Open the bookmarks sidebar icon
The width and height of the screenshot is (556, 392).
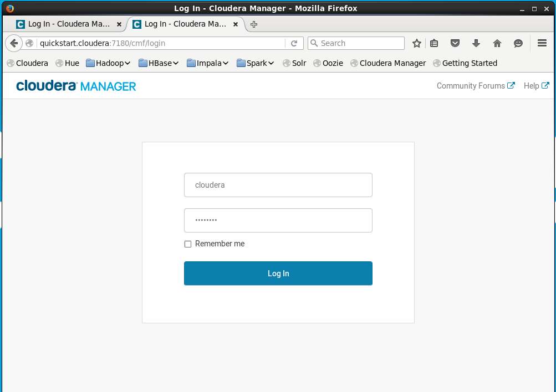click(x=433, y=43)
